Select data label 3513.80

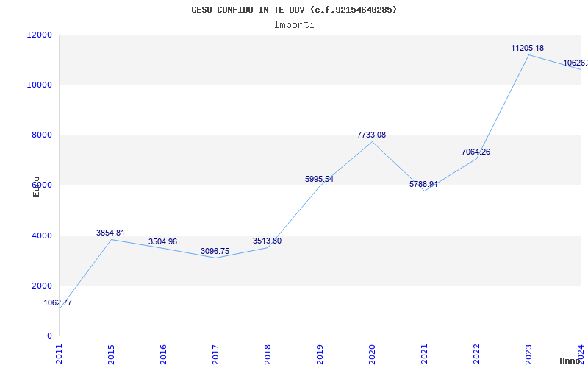tap(267, 241)
